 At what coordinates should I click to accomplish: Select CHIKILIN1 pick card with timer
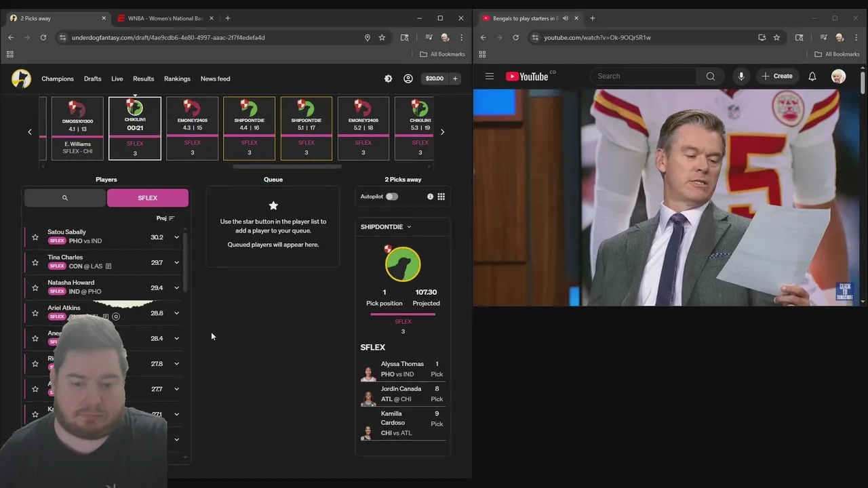coord(135,128)
